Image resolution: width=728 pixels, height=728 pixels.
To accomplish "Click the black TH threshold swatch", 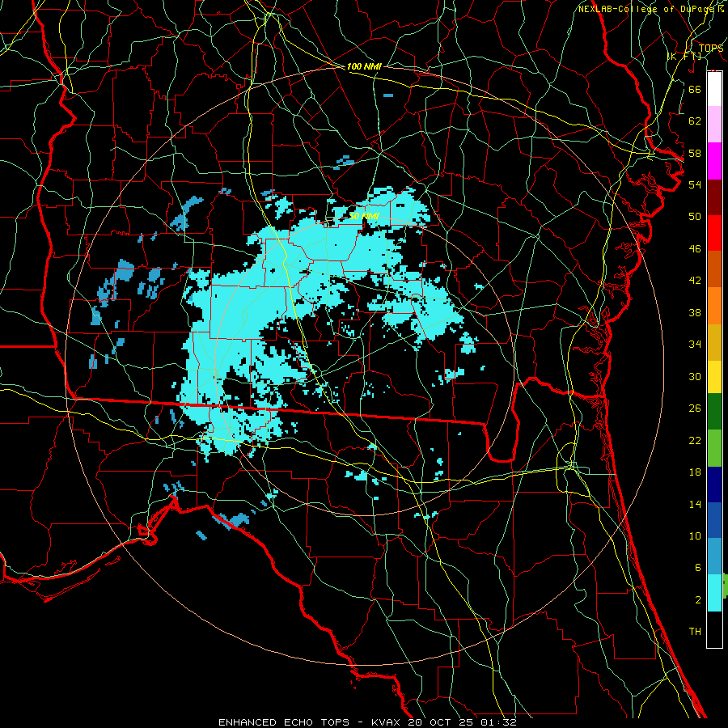I will (714, 629).
